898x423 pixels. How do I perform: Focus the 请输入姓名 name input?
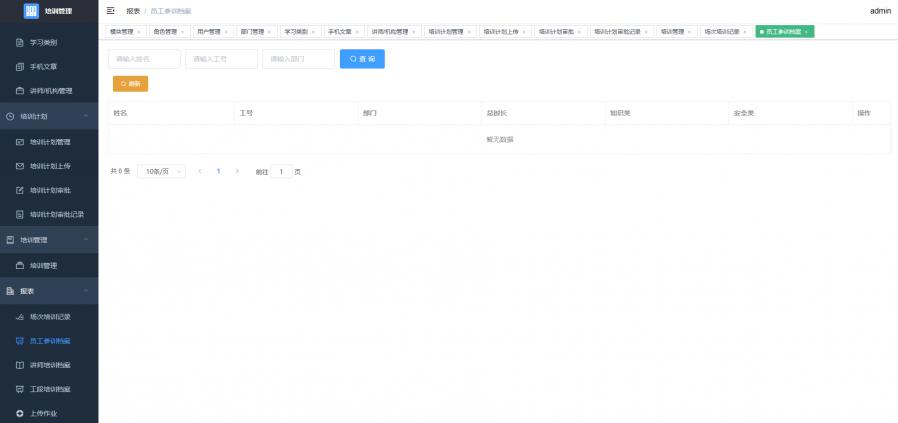pos(144,59)
